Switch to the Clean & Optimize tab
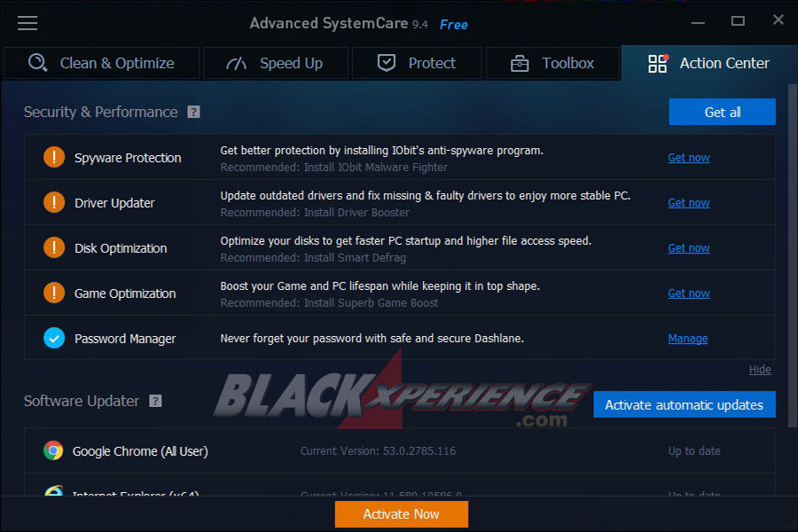Screen dimensions: 798x532 [x=102, y=63]
